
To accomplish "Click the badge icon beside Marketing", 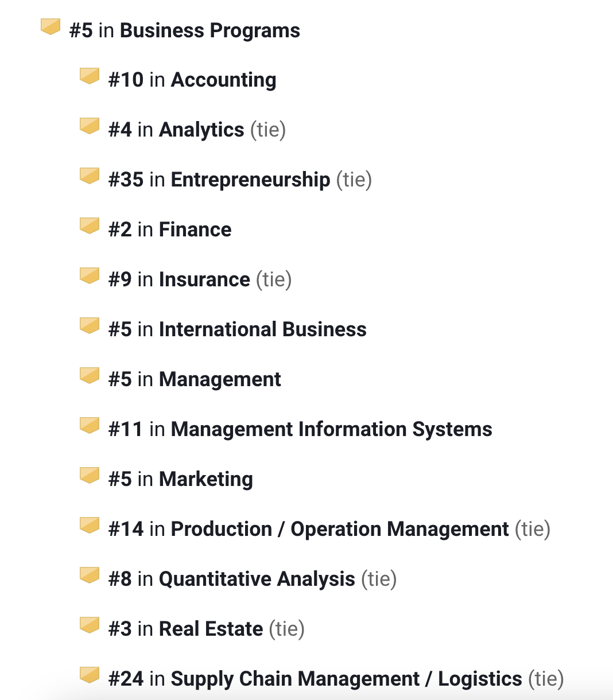I will pos(90,475).
